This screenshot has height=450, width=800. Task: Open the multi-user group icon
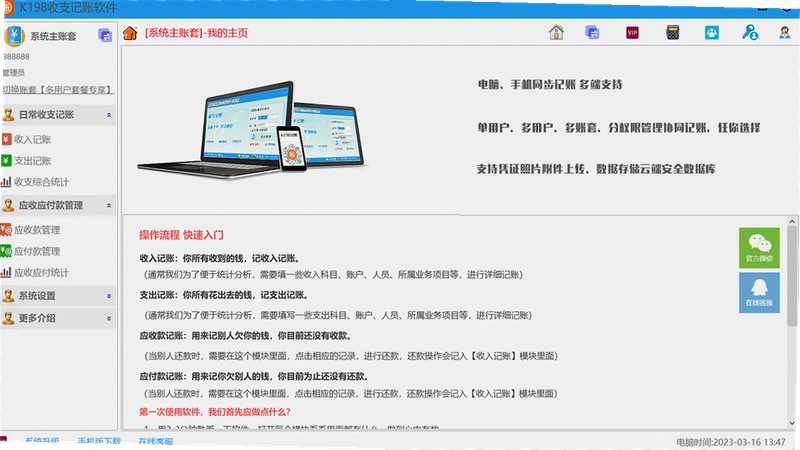[712, 33]
